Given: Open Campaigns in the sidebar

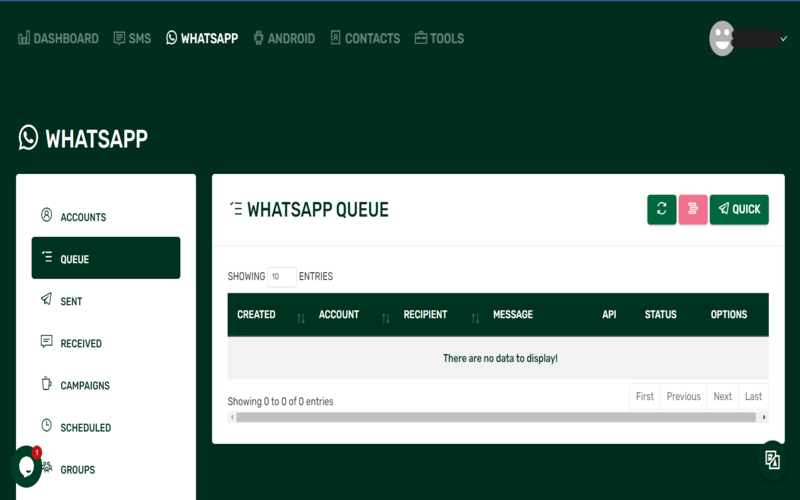Looking at the screenshot, I should click(85, 385).
